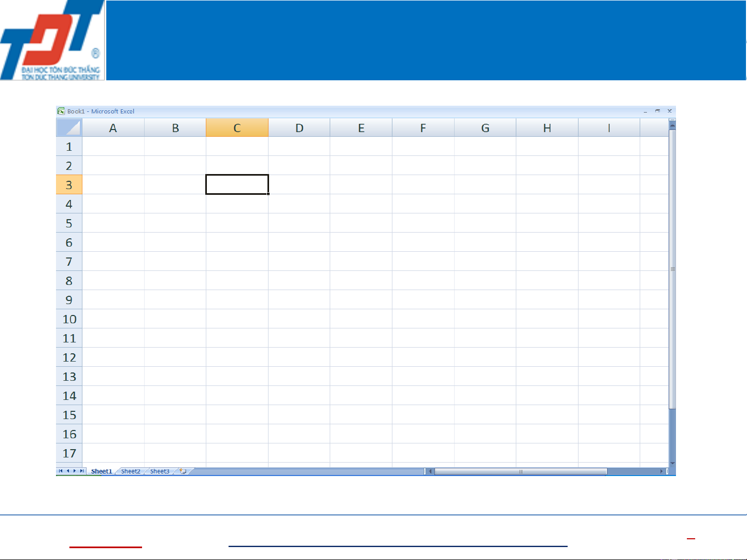Click the next sheet navigation arrow

point(75,471)
